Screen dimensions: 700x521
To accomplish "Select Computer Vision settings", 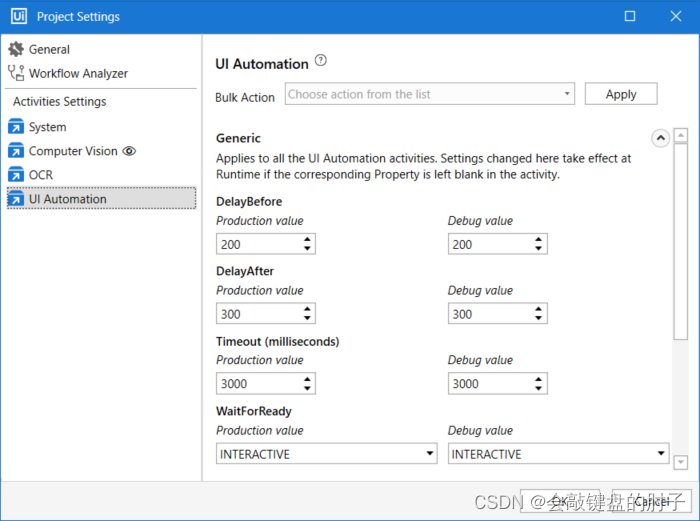I will 73,151.
